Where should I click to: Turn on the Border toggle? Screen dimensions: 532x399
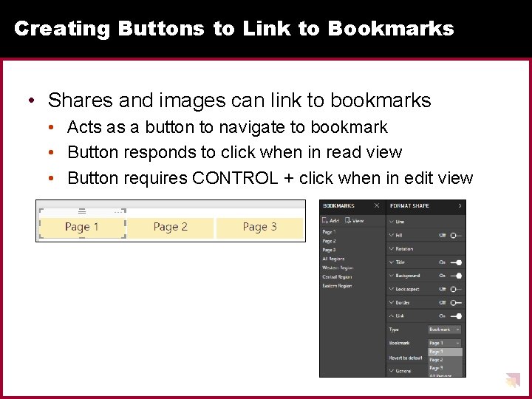(x=456, y=303)
